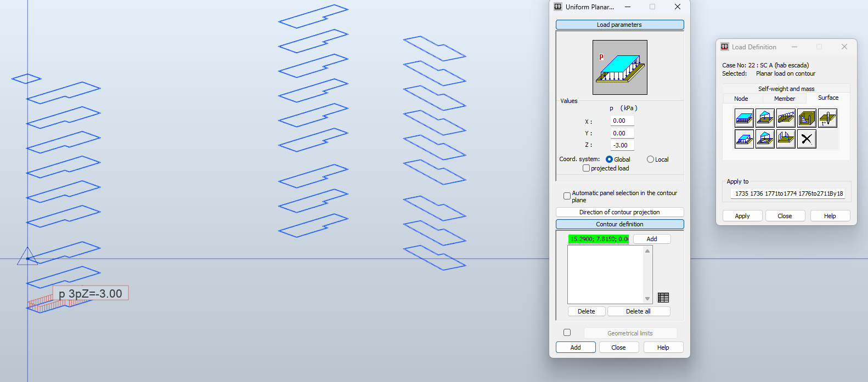Pick the three-point planar load on contour icon
The height and width of the screenshot is (382, 868).
765,139
